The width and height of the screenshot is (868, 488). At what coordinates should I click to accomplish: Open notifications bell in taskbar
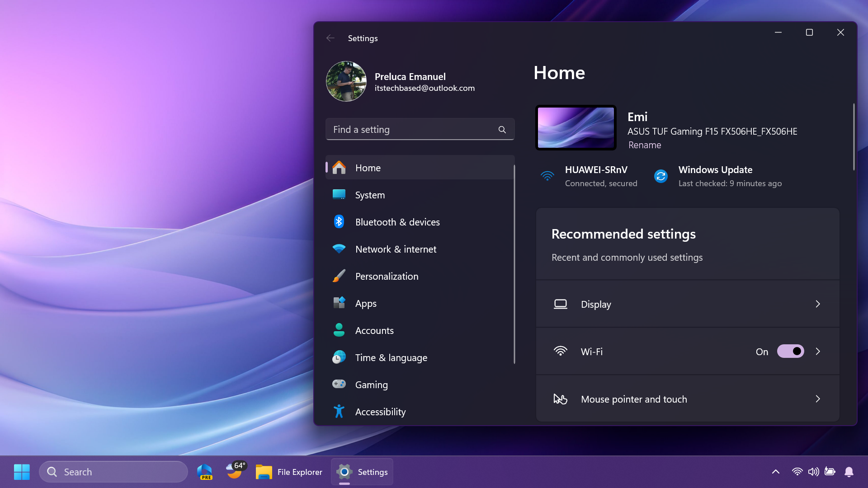click(849, 472)
